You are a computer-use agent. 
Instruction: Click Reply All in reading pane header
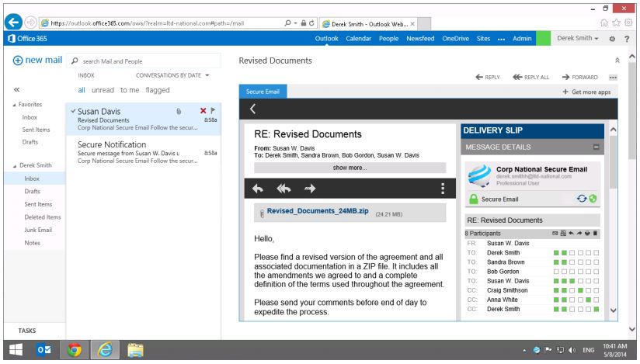pyautogui.click(x=531, y=77)
